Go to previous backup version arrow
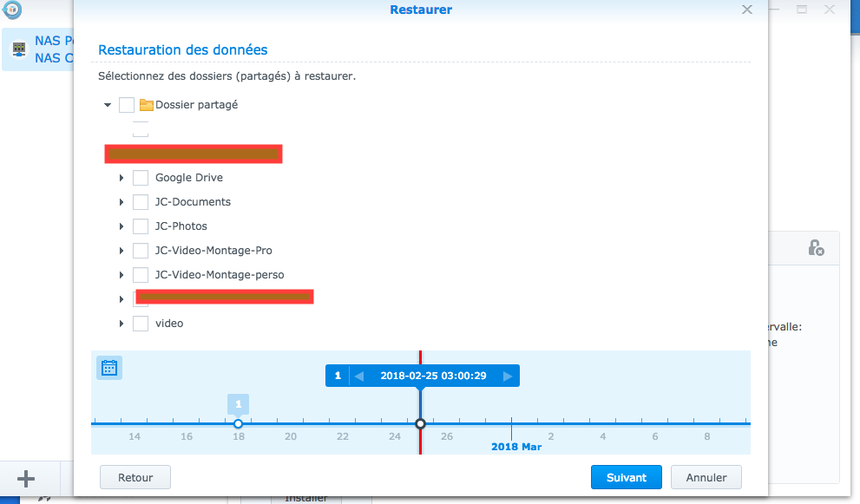Viewport: 860px width, 504px height. point(359,376)
